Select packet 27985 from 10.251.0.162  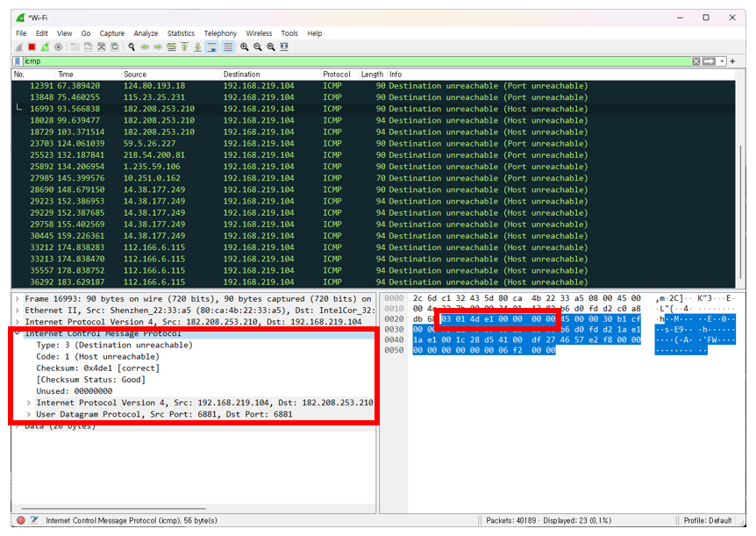coord(374,178)
